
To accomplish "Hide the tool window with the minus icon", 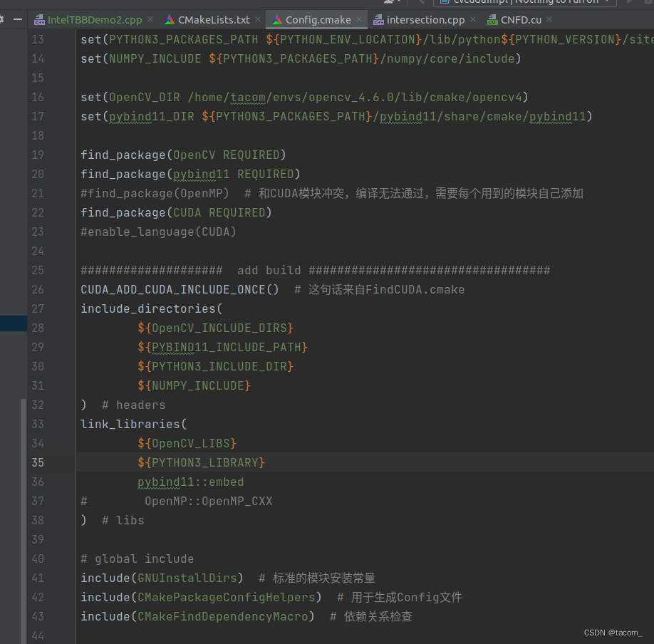I will pyautogui.click(x=18, y=20).
